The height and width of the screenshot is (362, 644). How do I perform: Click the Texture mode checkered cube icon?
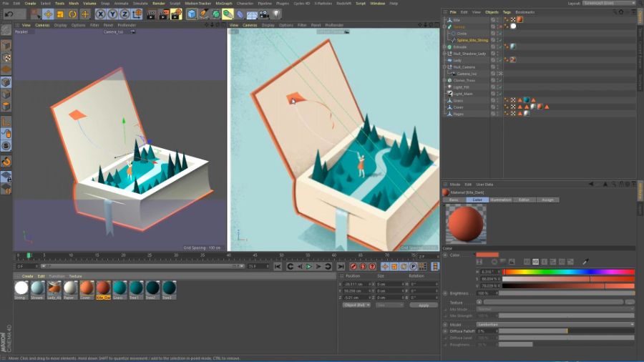click(x=6, y=58)
